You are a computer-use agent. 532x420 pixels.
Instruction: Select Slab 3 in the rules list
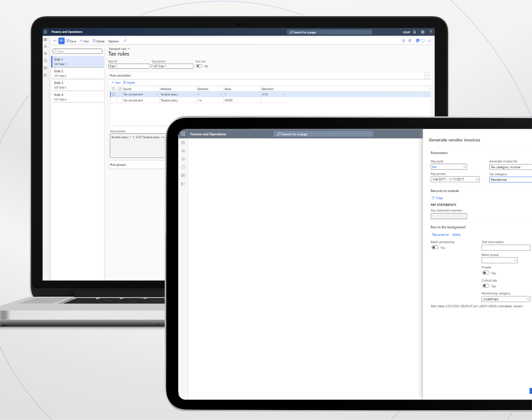[78, 85]
